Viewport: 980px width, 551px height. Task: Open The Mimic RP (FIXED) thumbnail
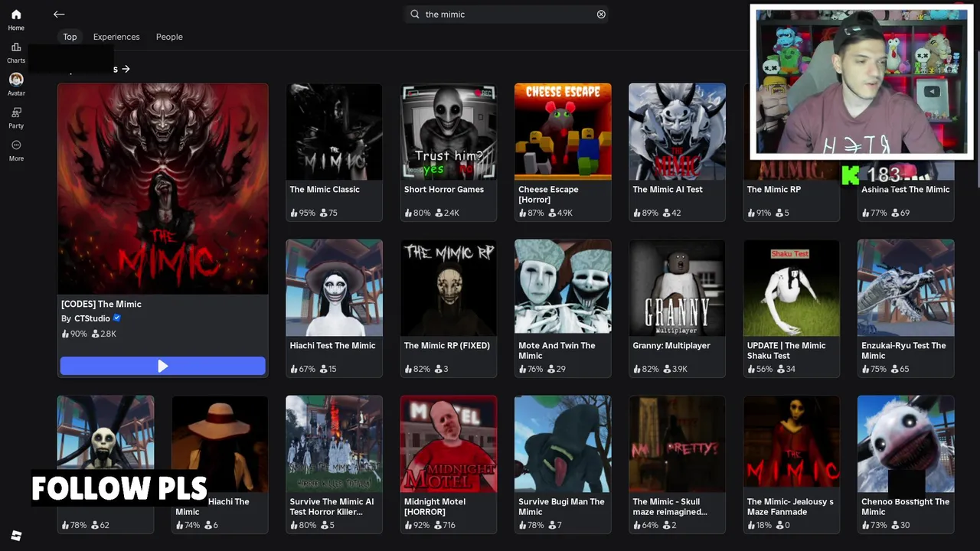point(449,287)
